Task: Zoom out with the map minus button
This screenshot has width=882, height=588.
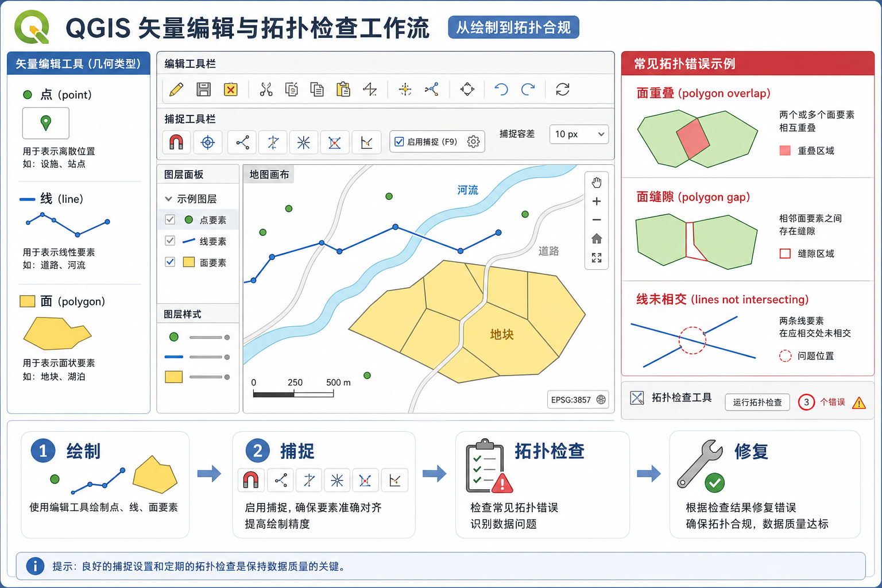Action: pos(597,220)
